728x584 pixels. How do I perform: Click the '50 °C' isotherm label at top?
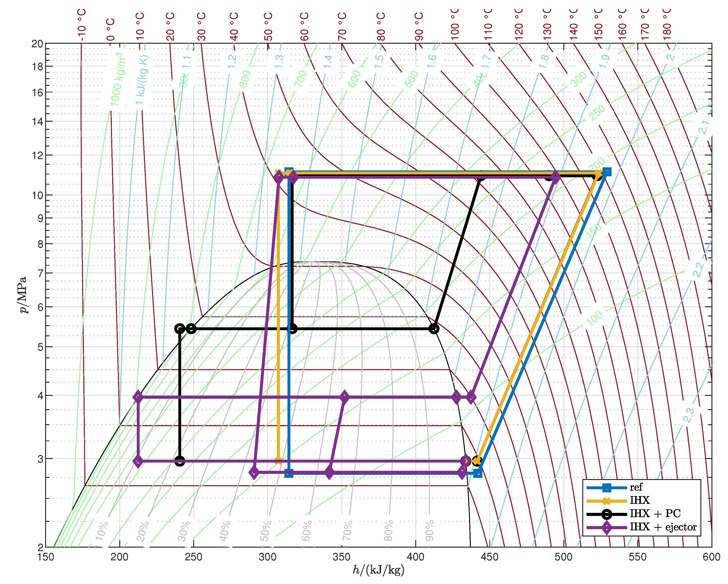[x=268, y=27]
